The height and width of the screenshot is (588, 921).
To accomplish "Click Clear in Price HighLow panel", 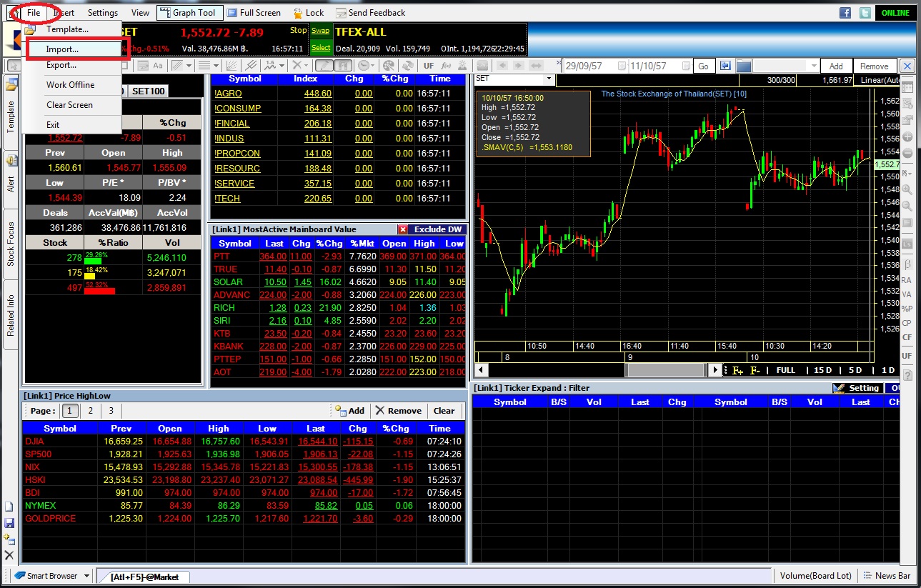I will click(x=444, y=411).
